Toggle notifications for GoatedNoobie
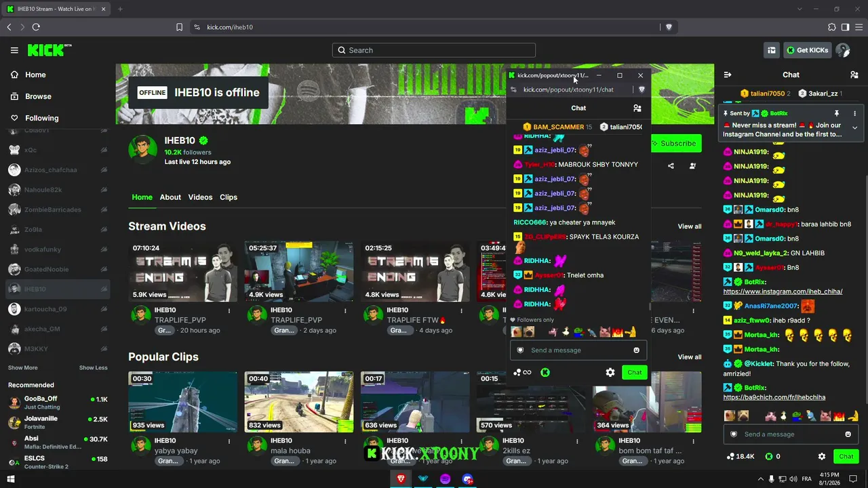868x488 pixels. coord(104,270)
